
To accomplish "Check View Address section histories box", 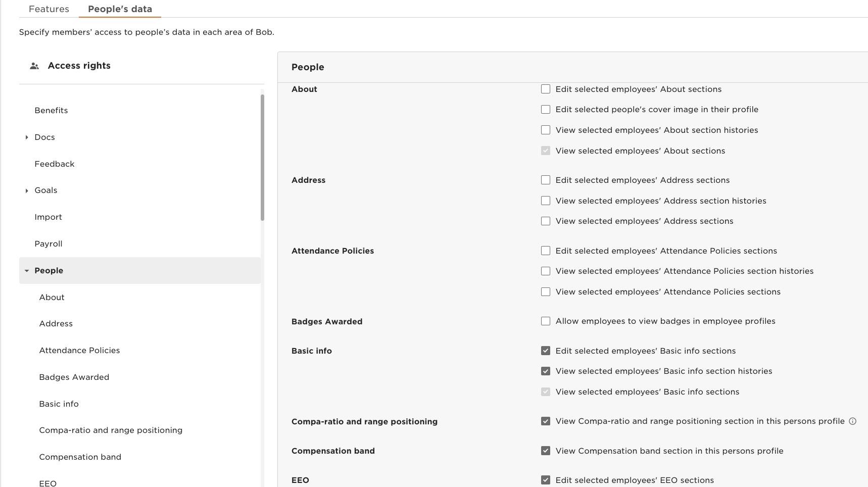I will click(546, 201).
